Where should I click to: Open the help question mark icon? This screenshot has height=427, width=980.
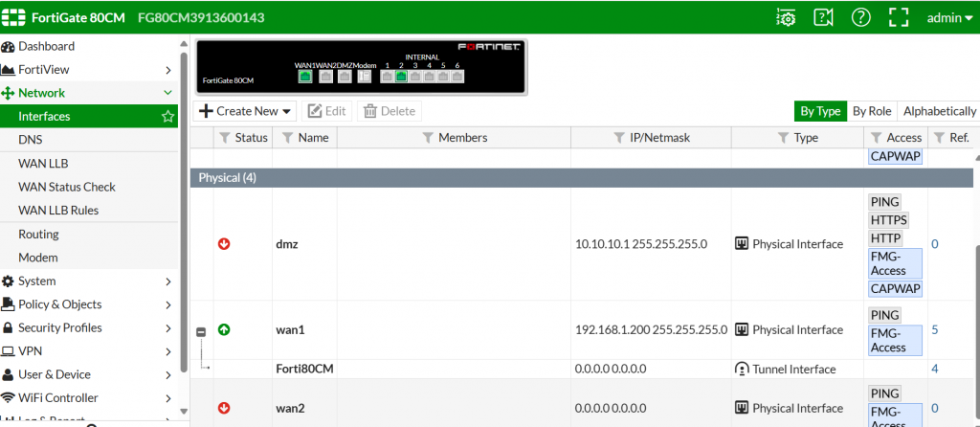[860, 17]
